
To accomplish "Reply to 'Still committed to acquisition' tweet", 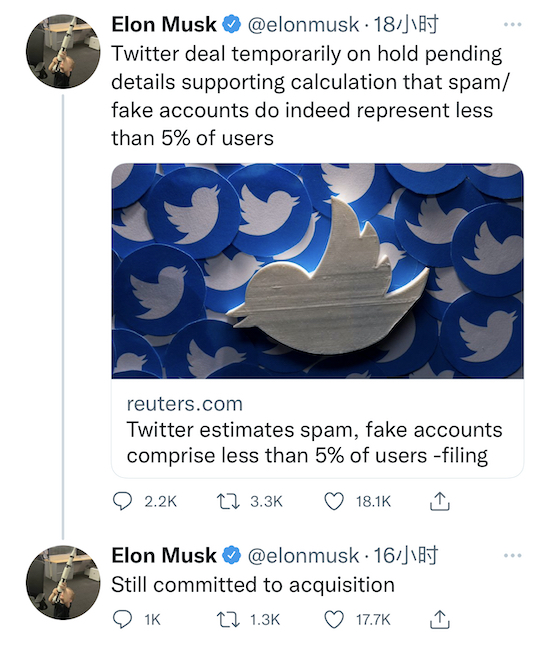I will click(122, 619).
